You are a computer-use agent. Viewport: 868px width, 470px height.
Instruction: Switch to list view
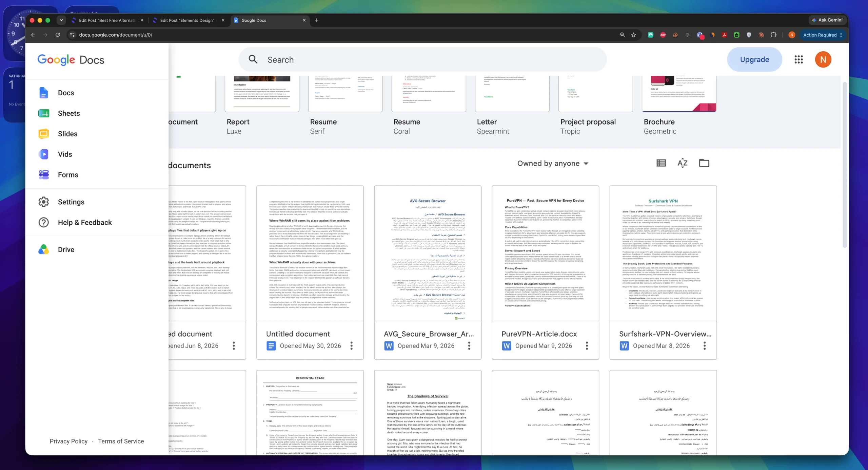(661, 163)
